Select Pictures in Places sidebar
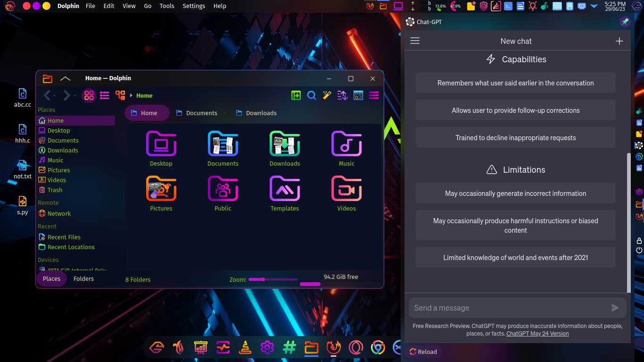Image resolution: width=644 pixels, height=362 pixels. tap(75, 170)
